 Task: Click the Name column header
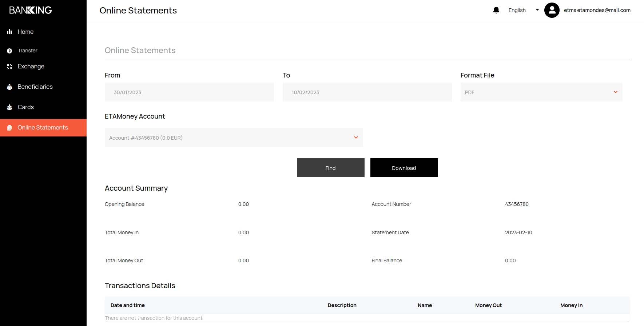[x=425, y=305]
